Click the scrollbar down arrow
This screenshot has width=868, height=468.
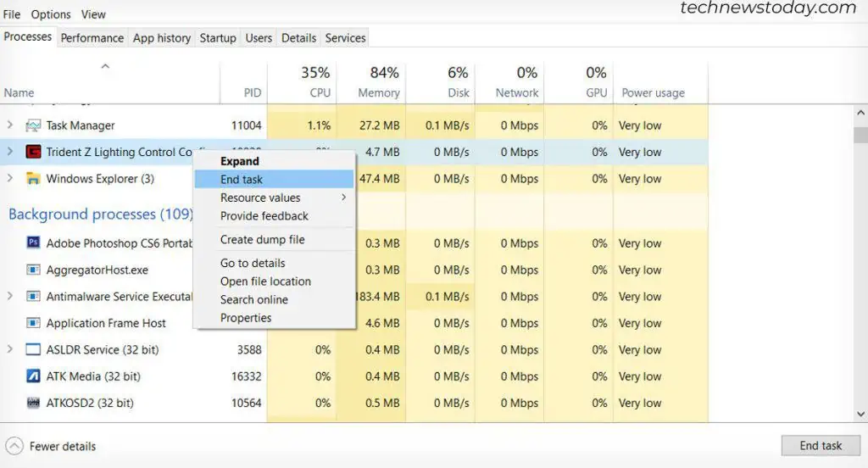click(x=860, y=414)
